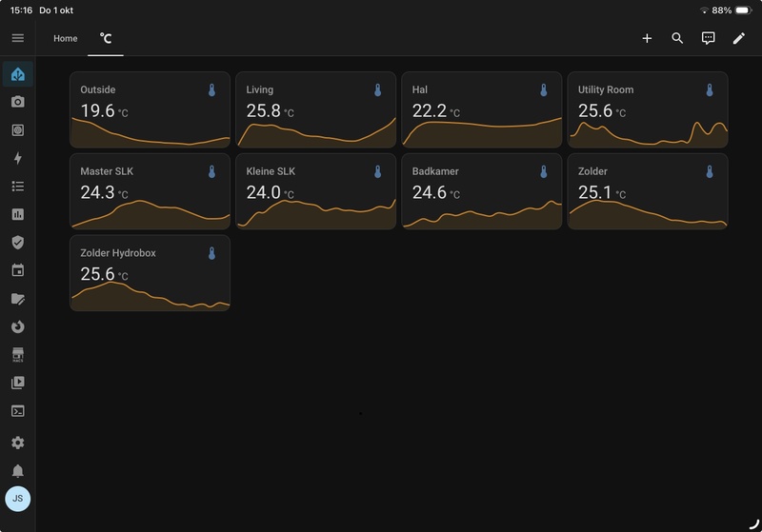The width and height of the screenshot is (762, 532).
Task: Open the circular flame icon panel in sidebar
Action: coord(18,326)
